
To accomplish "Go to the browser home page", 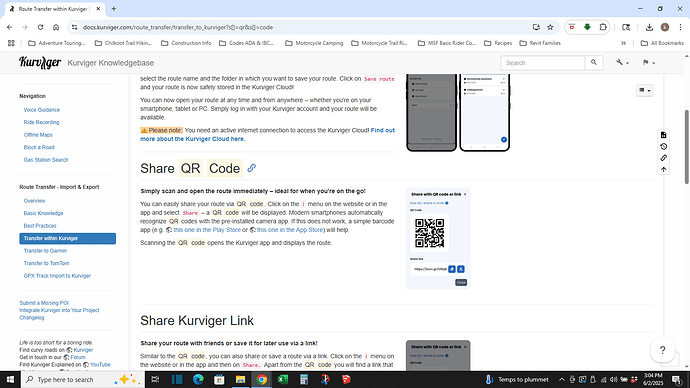I will 56,27.
